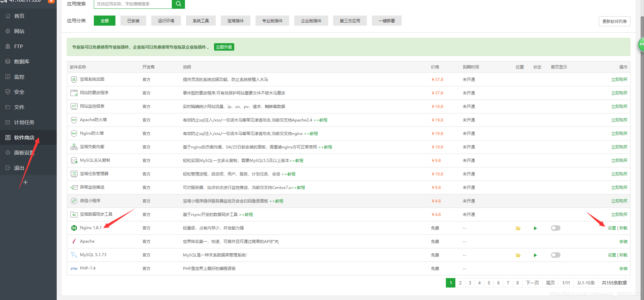Viewport: 644px width, 300px height.
Task: Select the 已安装 category tab
Action: click(133, 21)
